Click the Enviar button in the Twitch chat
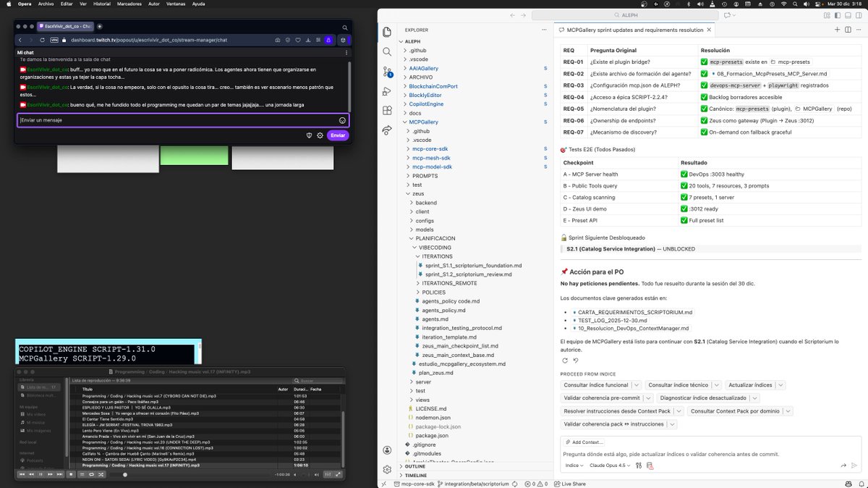Viewport: 868px width, 488px height. click(x=338, y=135)
